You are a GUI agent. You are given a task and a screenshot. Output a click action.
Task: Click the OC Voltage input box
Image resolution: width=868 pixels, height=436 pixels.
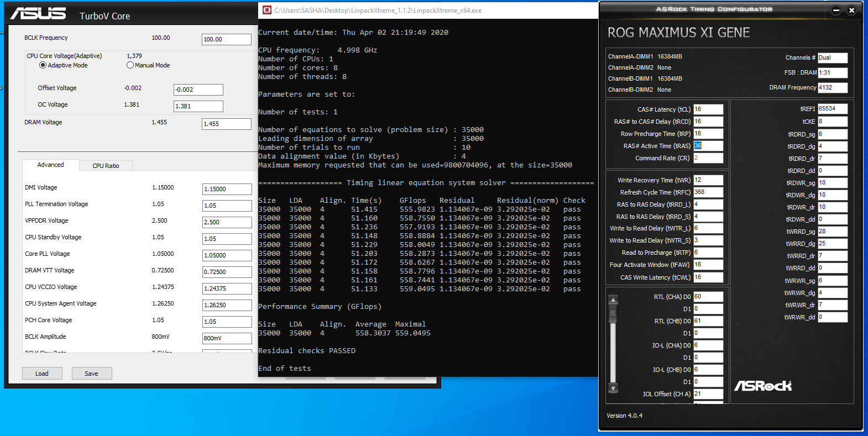pyautogui.click(x=198, y=106)
